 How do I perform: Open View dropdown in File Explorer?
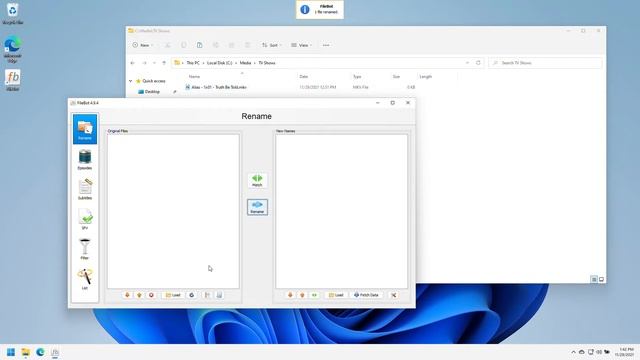click(x=301, y=45)
